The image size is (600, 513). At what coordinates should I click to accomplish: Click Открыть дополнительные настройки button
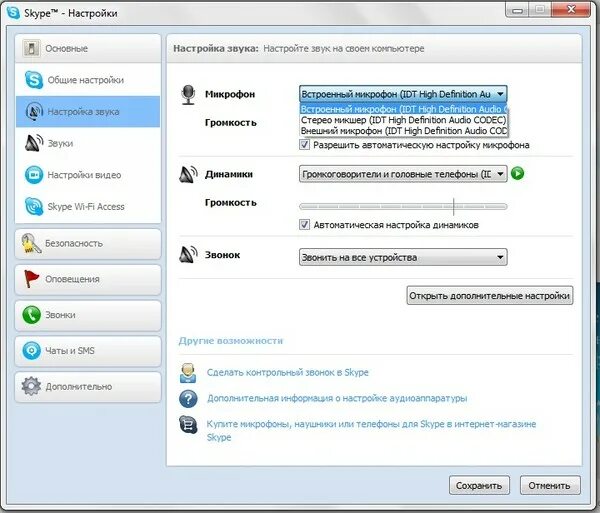[490, 296]
